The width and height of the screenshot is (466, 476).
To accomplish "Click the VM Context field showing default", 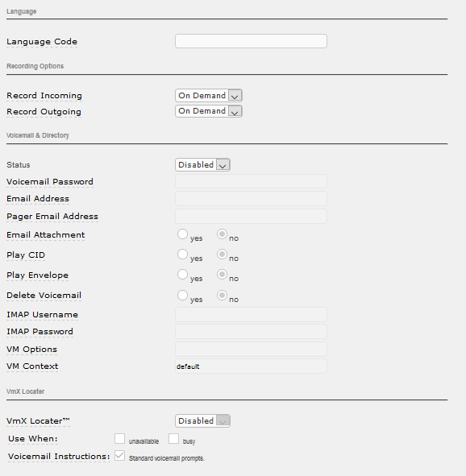I will (x=251, y=366).
